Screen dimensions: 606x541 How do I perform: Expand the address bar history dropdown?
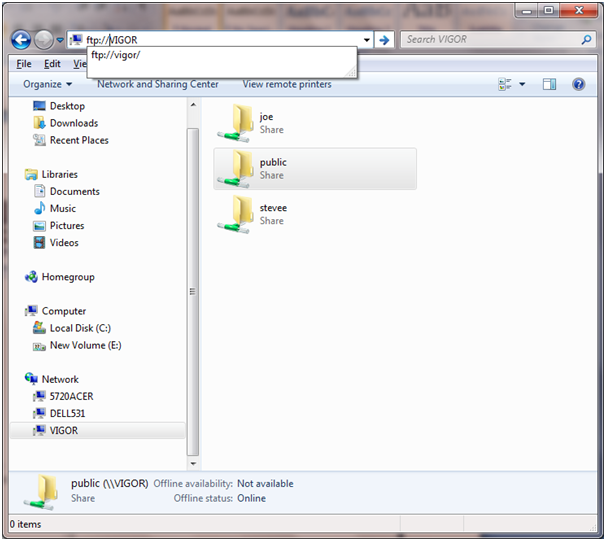367,40
